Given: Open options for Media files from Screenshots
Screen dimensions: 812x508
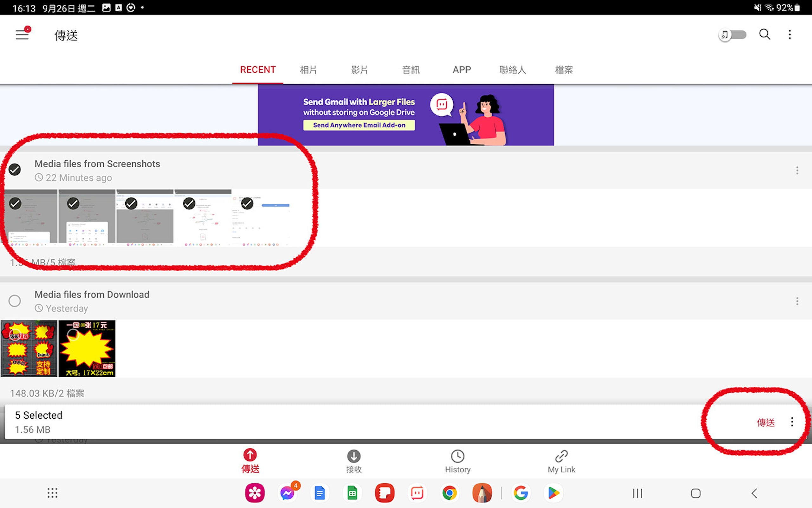Looking at the screenshot, I should click(797, 170).
